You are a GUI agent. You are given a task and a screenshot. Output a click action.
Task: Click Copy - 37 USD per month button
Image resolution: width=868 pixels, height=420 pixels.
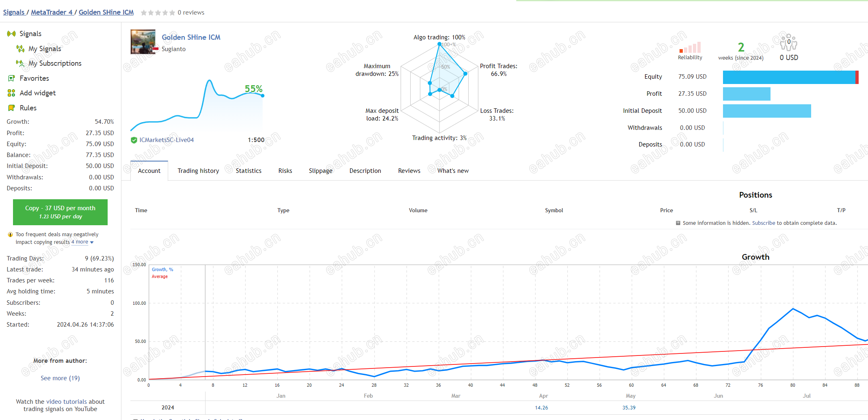60,212
